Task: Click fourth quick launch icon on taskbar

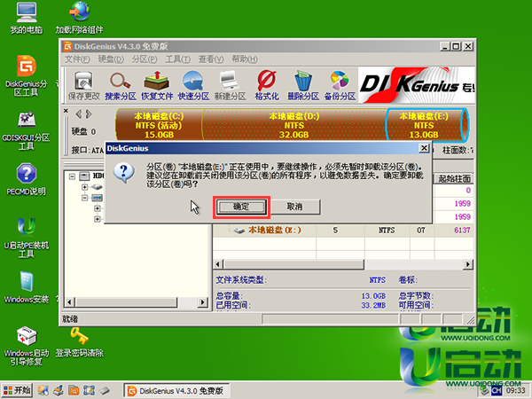Action: [x=89, y=390]
